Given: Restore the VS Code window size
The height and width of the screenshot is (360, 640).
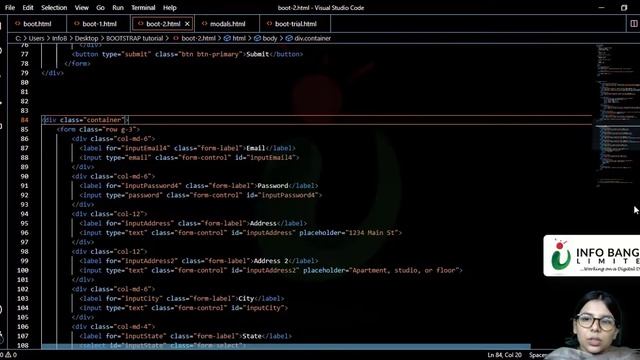Looking at the screenshot, I should click(x=624, y=8).
